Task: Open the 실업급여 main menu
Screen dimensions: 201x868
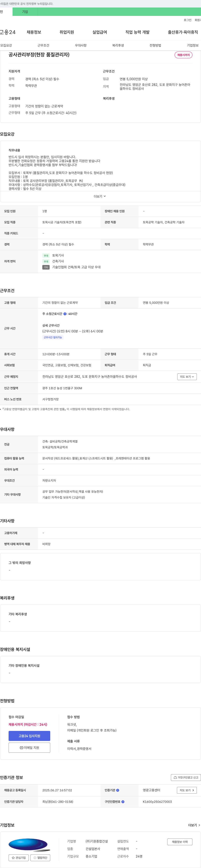Action: 100,32
